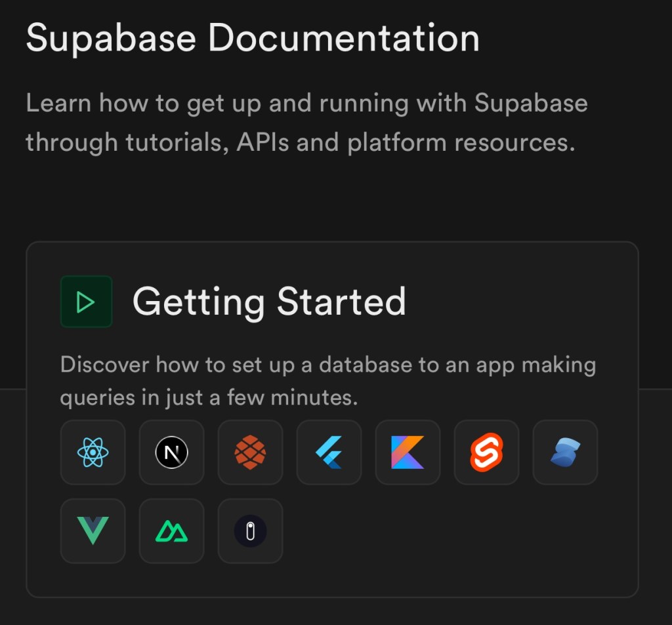Open the SolidJS quickstart icon
Viewport: 672px width, 625px height.
565,453
